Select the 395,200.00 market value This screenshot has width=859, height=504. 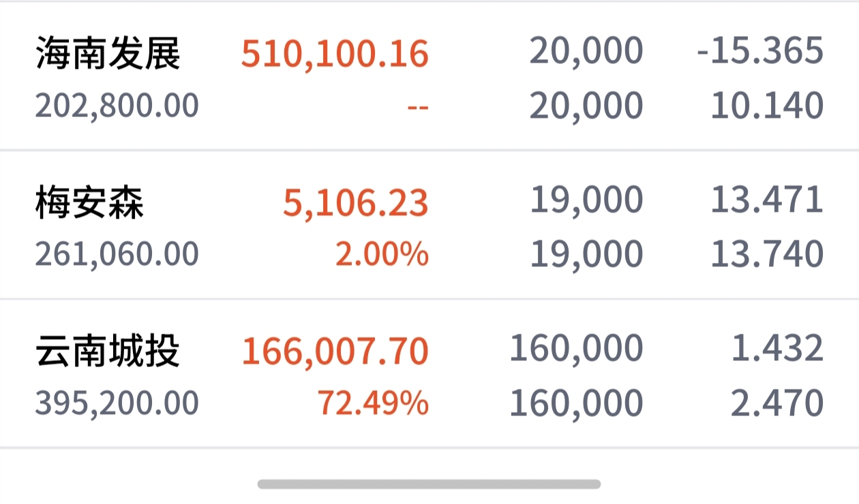click(117, 403)
